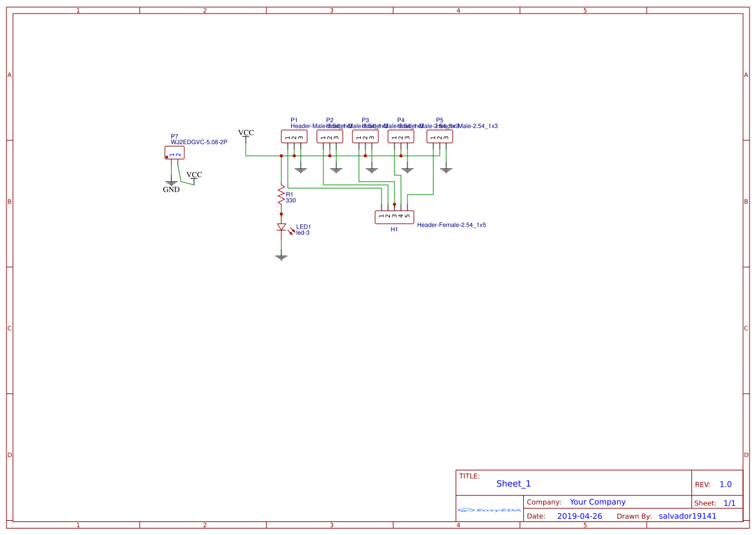This screenshot has height=535, width=756.
Task: Select the ground symbol below LED1
Action: click(281, 258)
